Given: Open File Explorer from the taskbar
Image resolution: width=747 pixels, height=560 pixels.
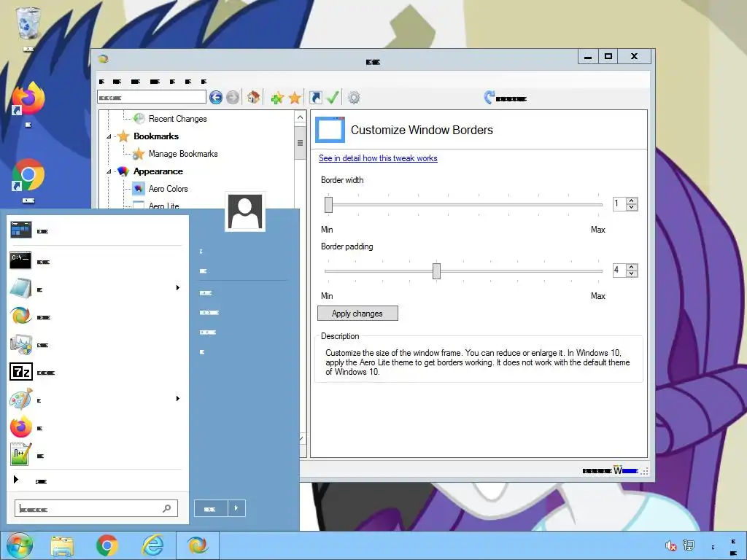Looking at the screenshot, I should pos(63,546).
